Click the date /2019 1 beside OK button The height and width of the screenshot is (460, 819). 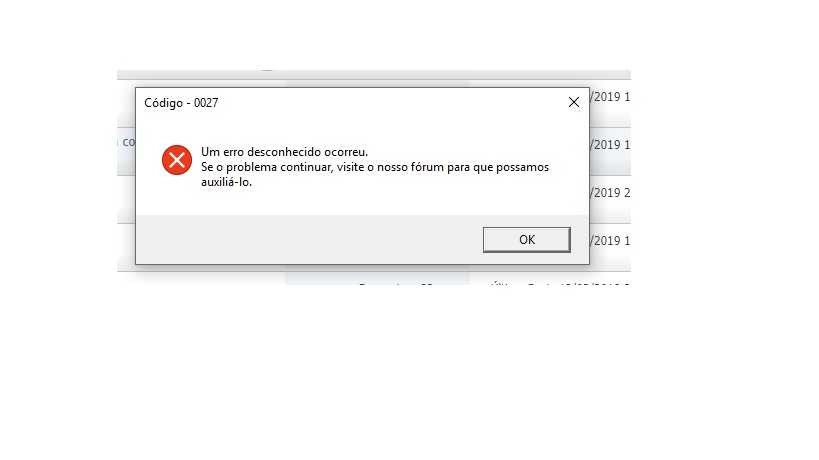[610, 241]
